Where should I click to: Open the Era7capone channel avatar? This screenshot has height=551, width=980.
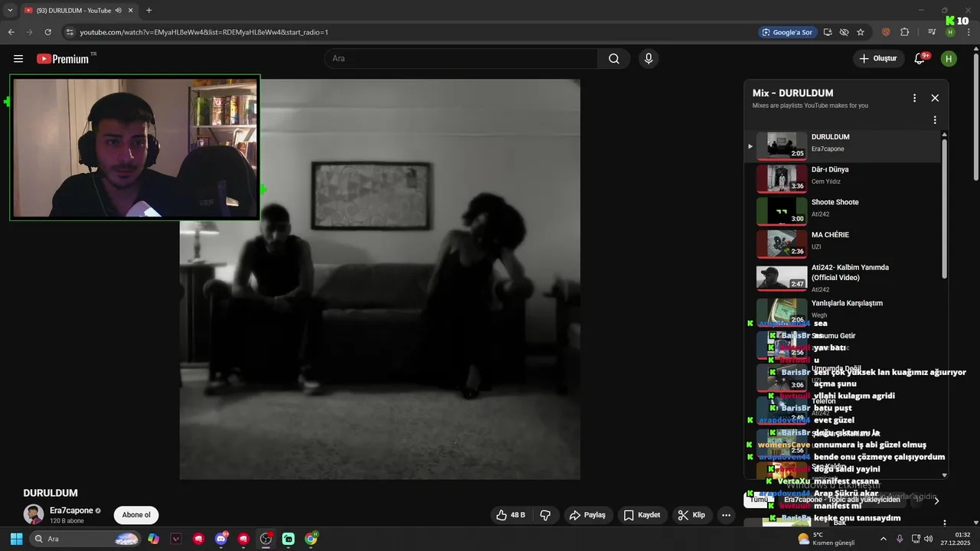click(x=34, y=514)
